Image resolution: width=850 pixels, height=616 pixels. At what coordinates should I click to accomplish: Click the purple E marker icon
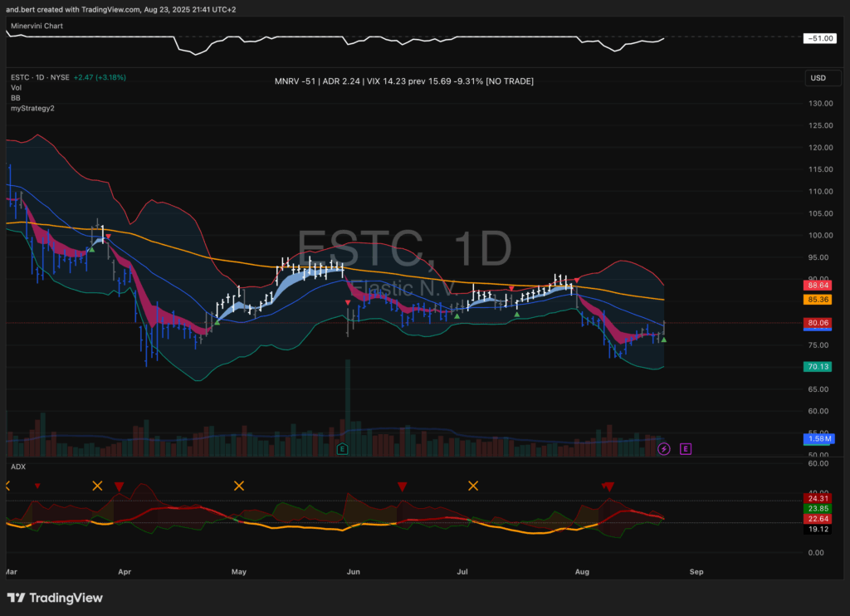[x=686, y=449]
